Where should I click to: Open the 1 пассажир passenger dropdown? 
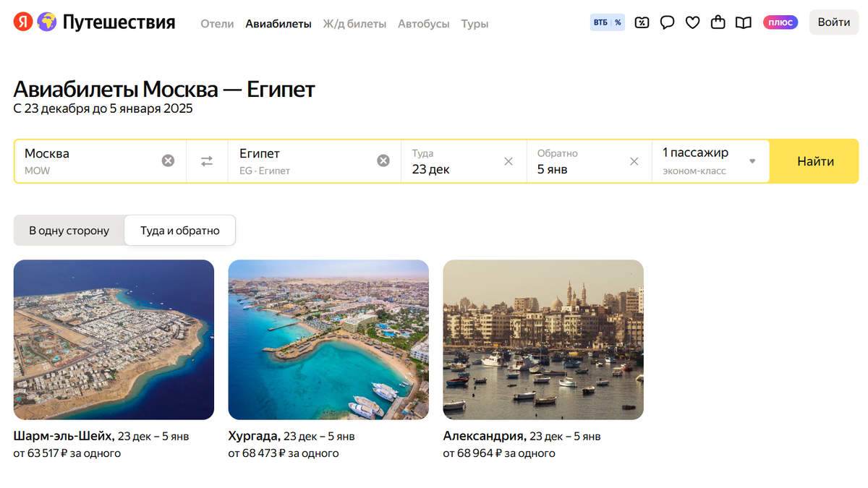tap(710, 160)
